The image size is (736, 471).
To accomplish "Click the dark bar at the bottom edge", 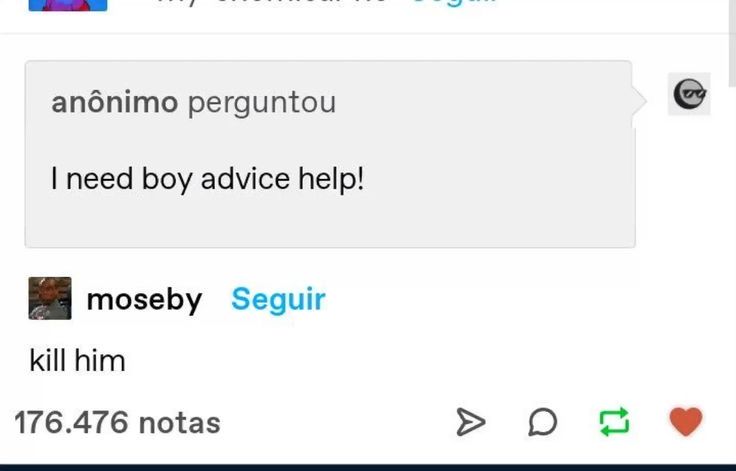I will (x=368, y=467).
